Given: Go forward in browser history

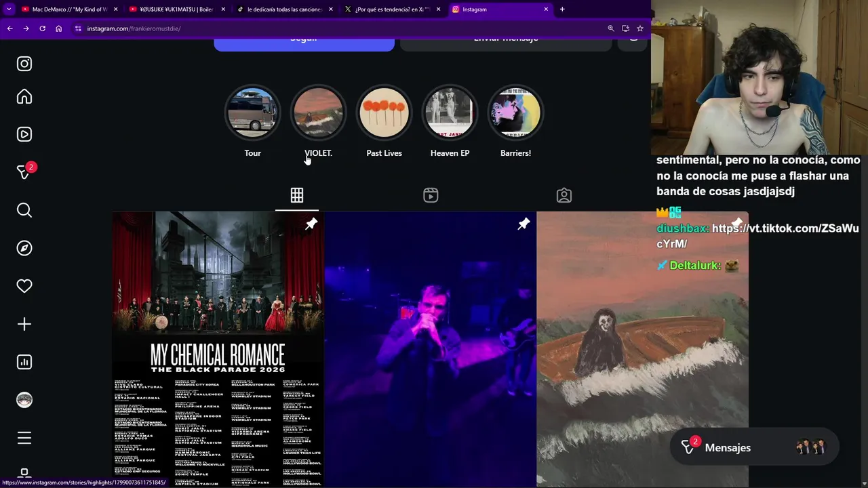Looking at the screenshot, I should click(x=26, y=28).
